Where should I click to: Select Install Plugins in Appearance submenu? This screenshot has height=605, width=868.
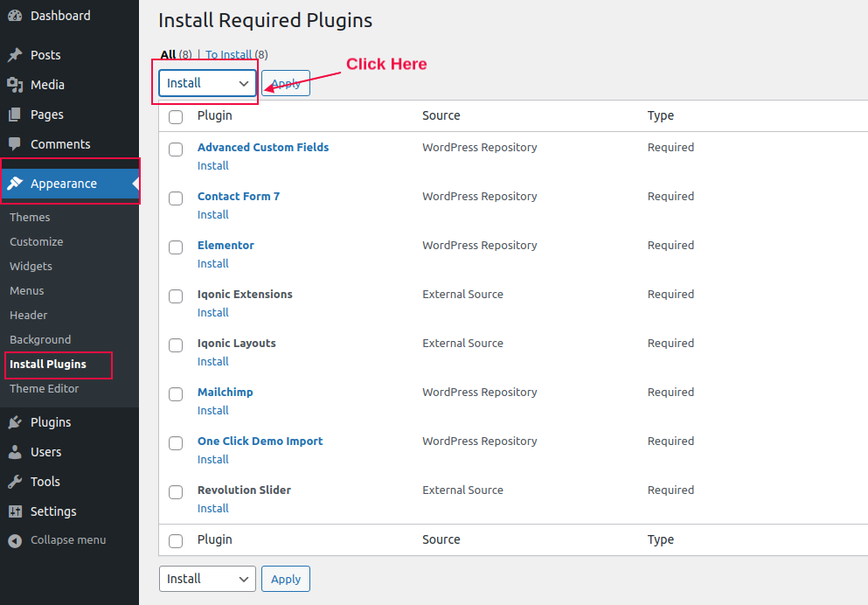coord(48,365)
